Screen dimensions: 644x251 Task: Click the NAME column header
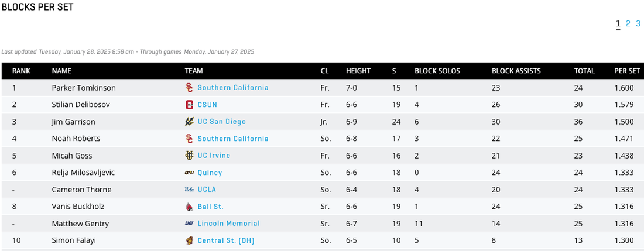click(x=61, y=71)
